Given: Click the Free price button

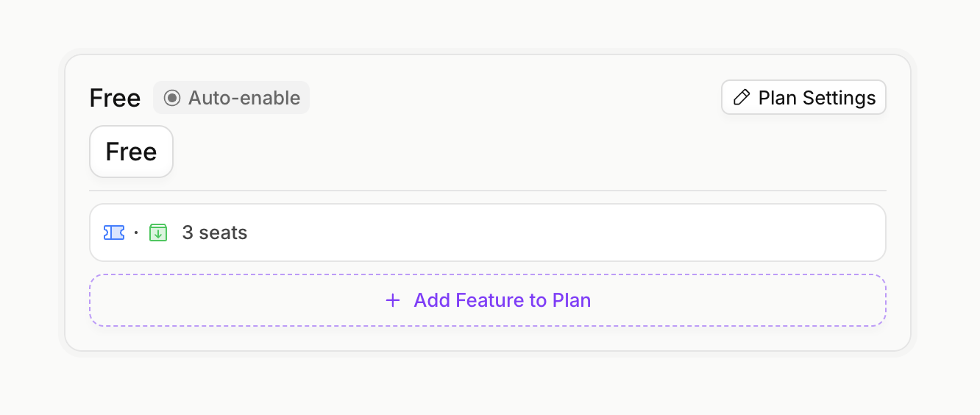Looking at the screenshot, I should 131,152.
